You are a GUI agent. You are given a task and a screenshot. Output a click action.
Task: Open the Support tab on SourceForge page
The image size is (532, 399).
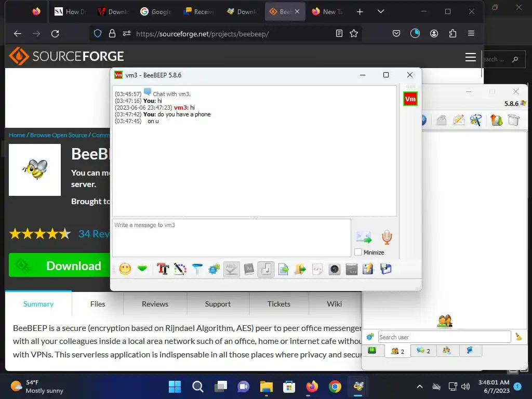218,303
